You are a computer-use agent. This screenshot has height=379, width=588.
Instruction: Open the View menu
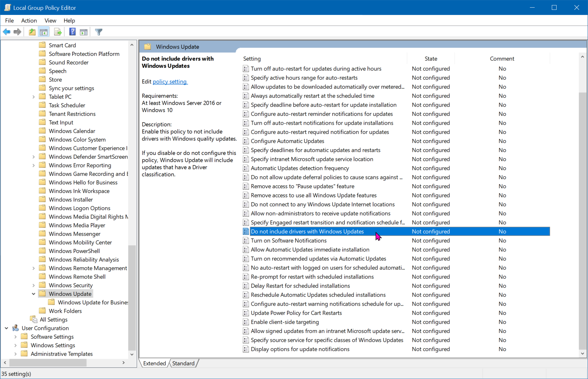(50, 20)
